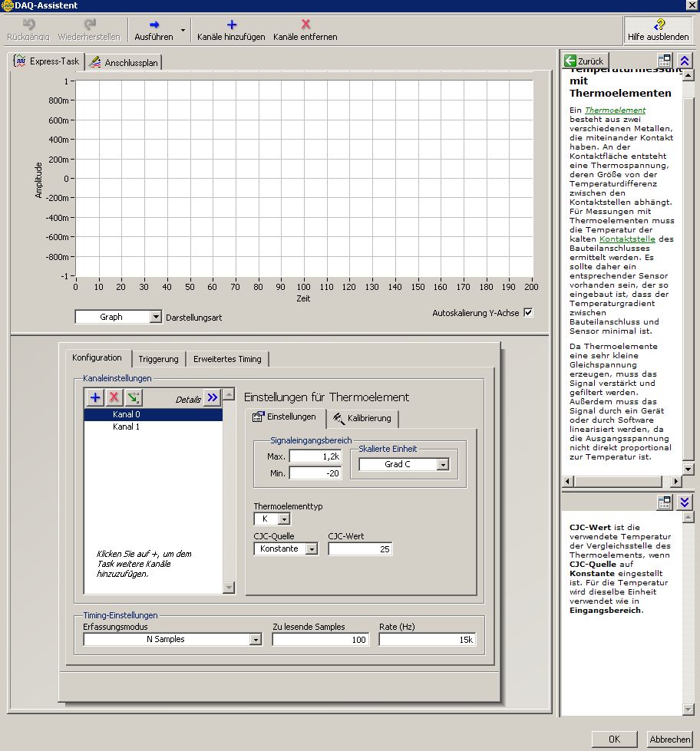700x751 pixels.
Task: Switch to Einstellungen sub-tab
Action: pos(285,417)
